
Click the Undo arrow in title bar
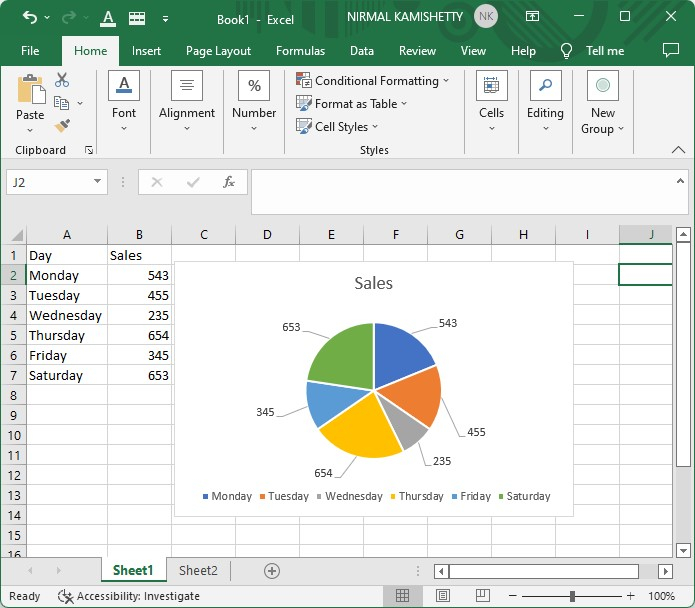coord(29,18)
